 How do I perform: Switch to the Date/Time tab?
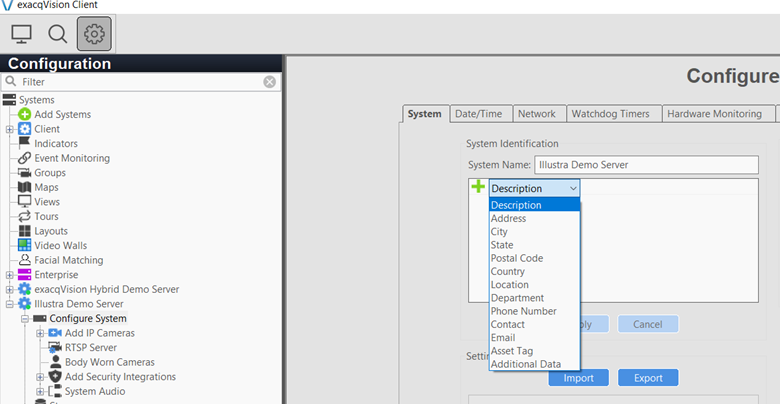point(480,114)
